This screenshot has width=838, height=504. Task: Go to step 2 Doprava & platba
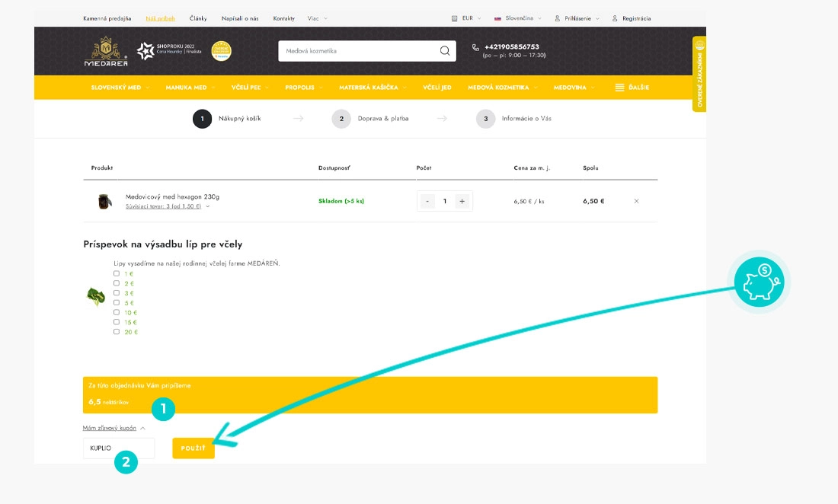370,119
